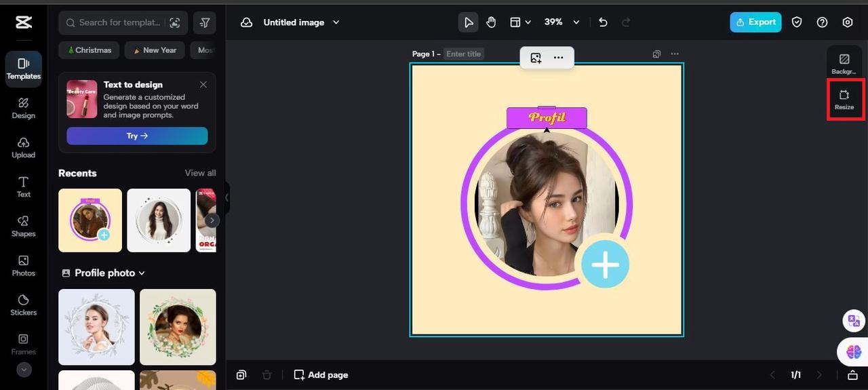The image size is (868, 390).
Task: Expand more sidebar tools with down chevron
Action: (x=24, y=370)
